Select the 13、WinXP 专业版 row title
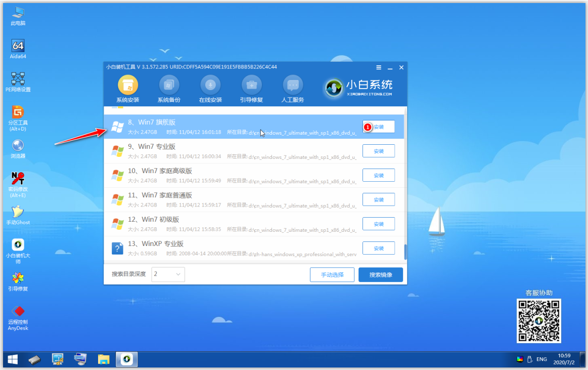 [156, 244]
